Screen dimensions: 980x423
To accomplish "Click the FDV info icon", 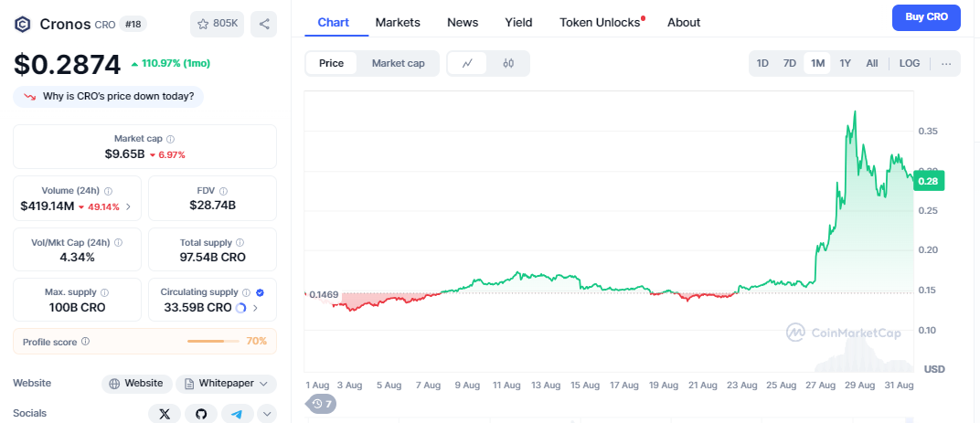I will [223, 191].
